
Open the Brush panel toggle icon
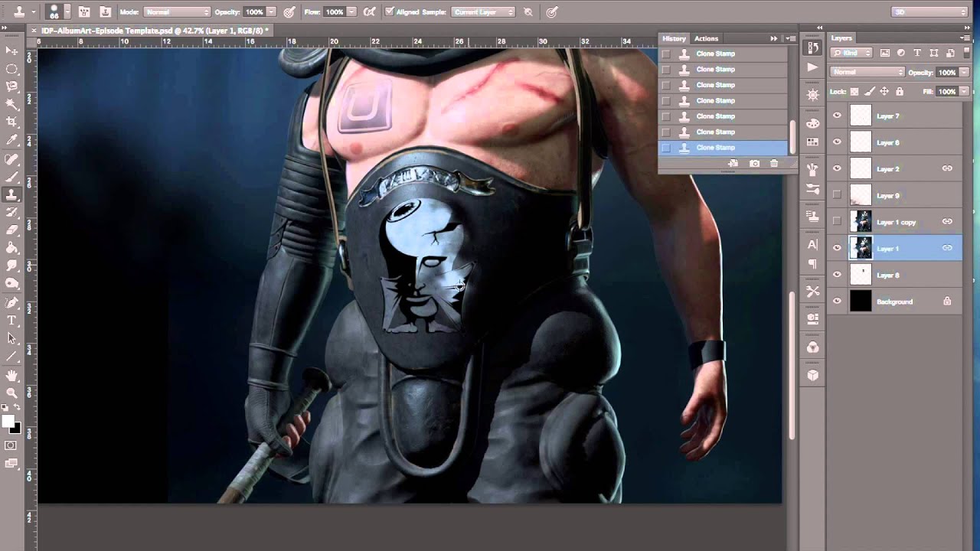point(84,12)
